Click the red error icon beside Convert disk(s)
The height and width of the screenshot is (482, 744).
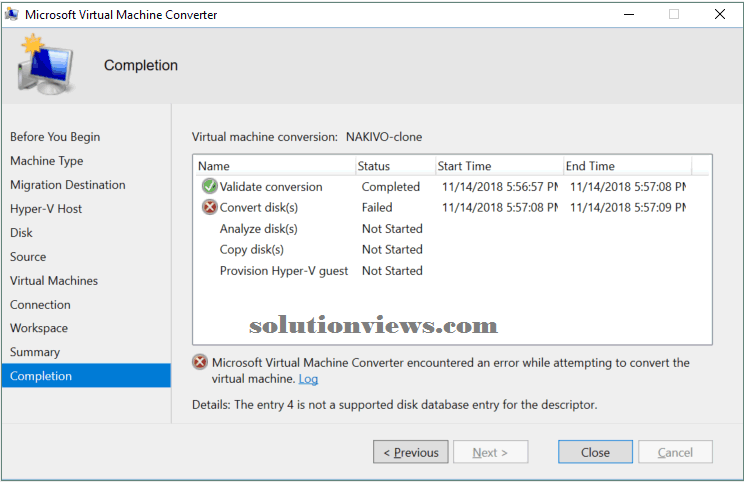click(209, 207)
